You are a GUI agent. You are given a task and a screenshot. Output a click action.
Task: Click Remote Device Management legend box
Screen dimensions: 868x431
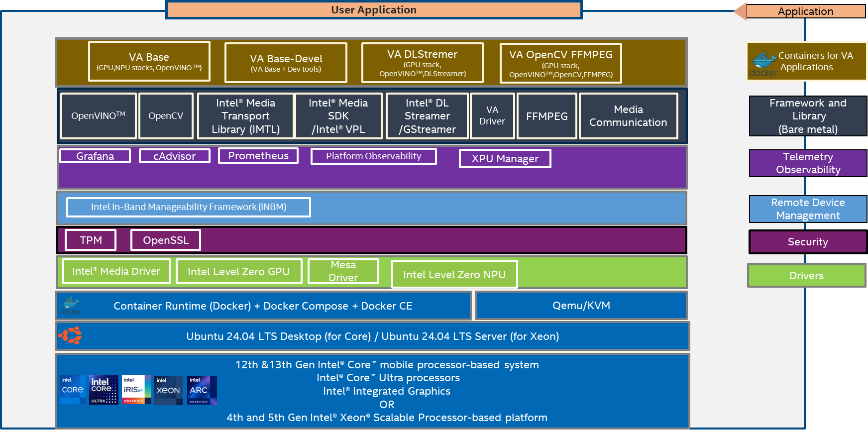click(x=808, y=209)
